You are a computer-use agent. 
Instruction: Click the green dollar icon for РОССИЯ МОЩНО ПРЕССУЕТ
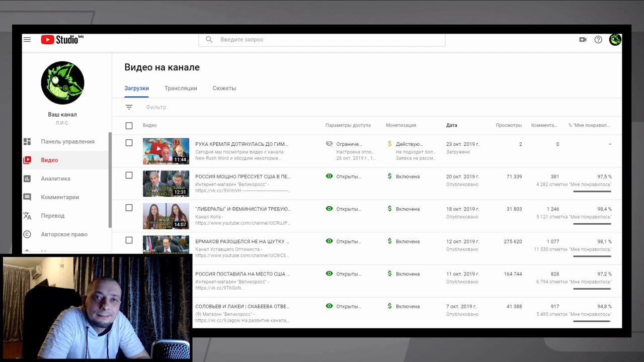[x=389, y=176]
